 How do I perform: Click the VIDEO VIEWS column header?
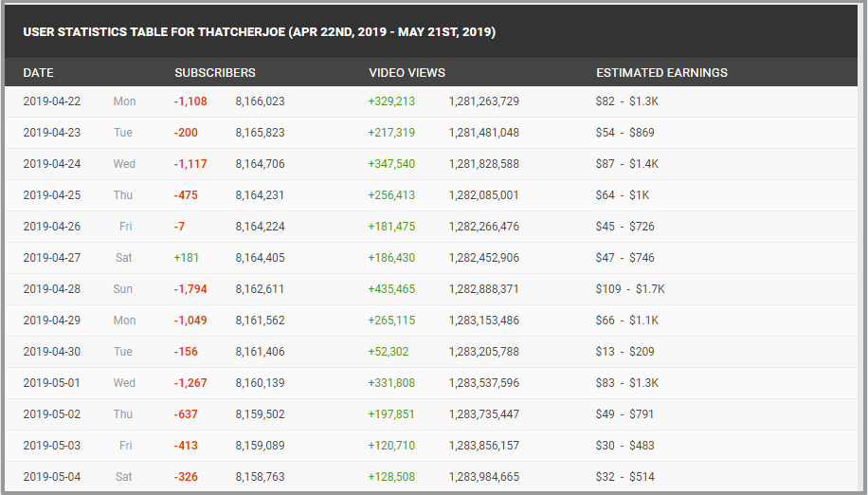407,72
